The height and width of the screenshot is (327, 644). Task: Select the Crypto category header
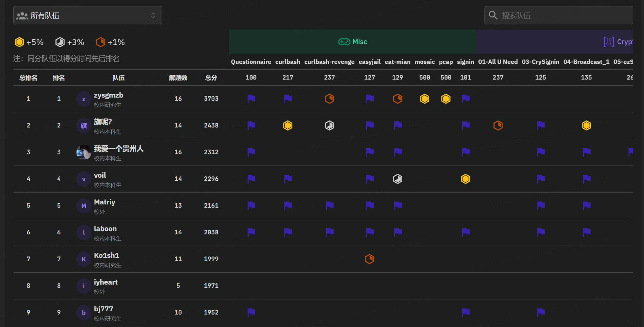(618, 42)
